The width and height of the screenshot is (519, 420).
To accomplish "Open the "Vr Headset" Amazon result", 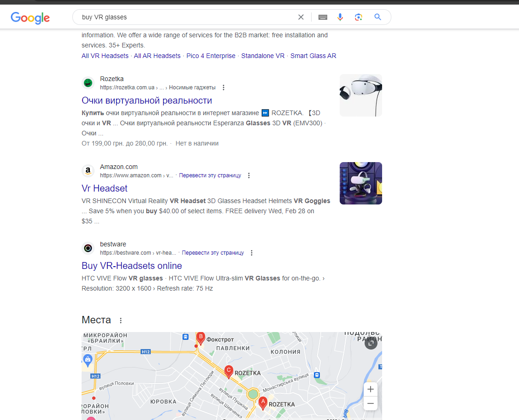I will coord(104,188).
